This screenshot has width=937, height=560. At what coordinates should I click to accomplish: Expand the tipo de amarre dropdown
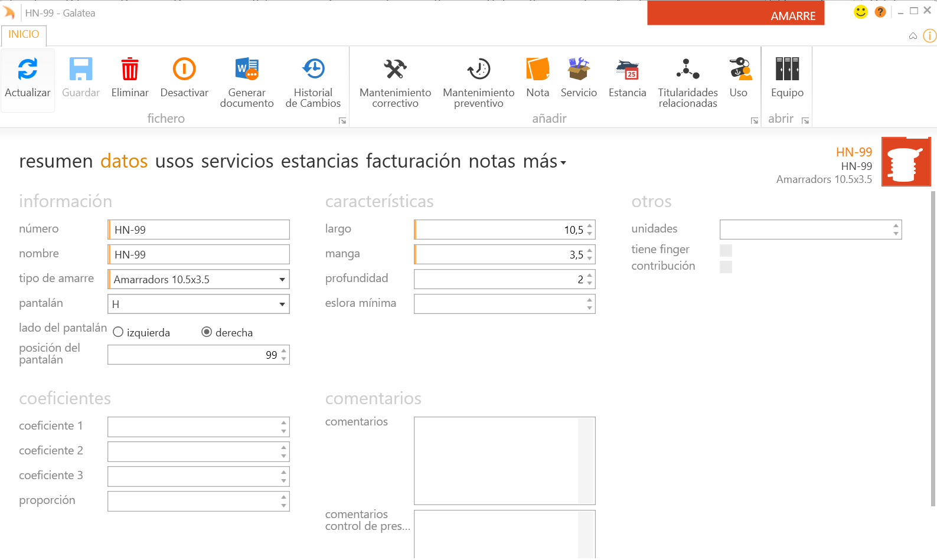282,280
